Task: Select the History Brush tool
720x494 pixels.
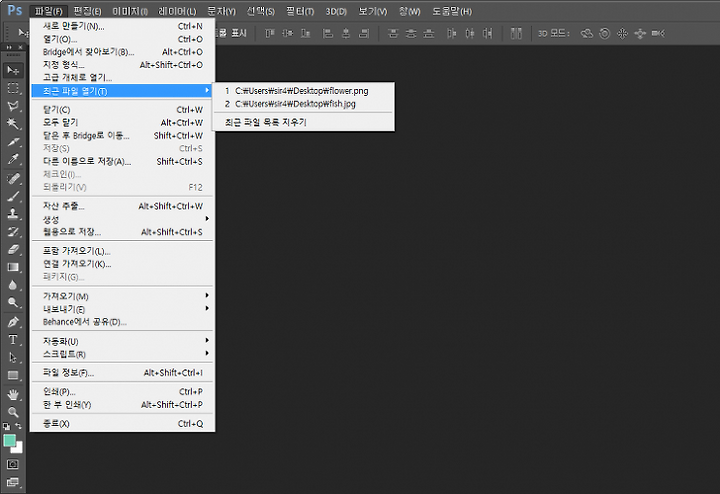Action: click(x=13, y=232)
